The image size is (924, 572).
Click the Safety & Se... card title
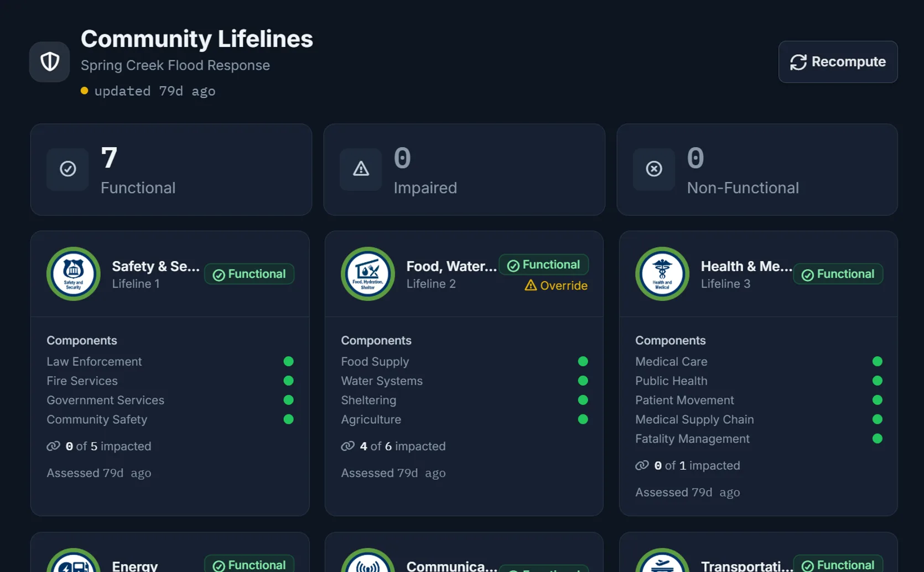(155, 266)
